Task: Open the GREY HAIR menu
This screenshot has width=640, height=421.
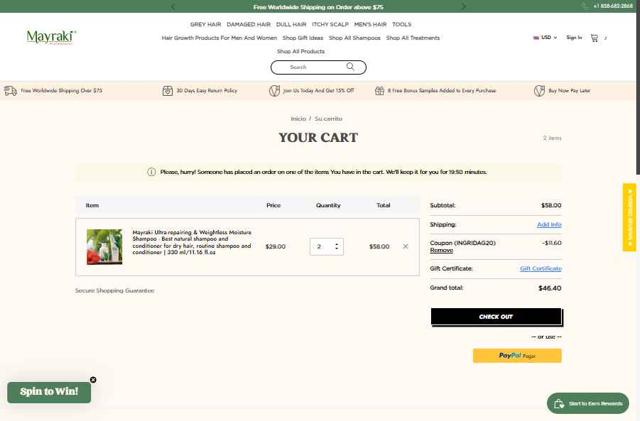Action: (x=205, y=25)
